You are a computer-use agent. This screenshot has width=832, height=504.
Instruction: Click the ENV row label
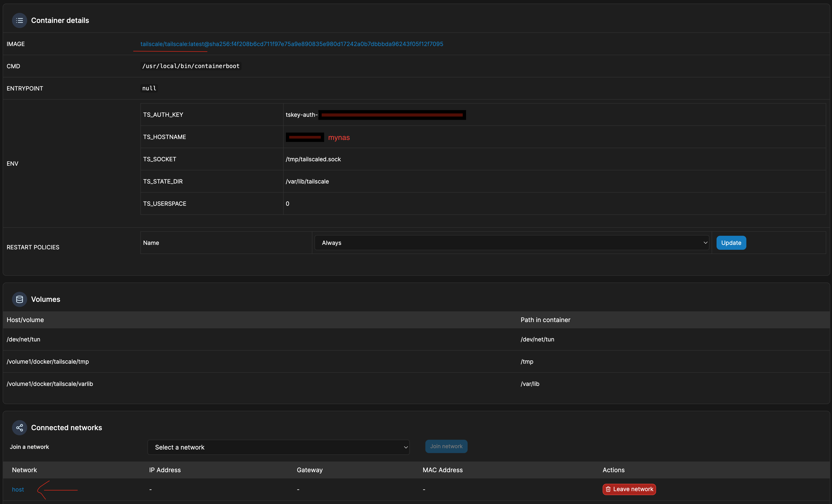tap(12, 163)
